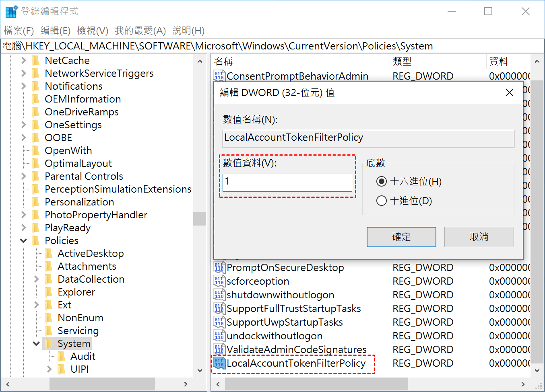Viewport: 545px width, 392px height.
Task: Click the NetworkServiceTriggers folder icon
Action: click(x=36, y=73)
